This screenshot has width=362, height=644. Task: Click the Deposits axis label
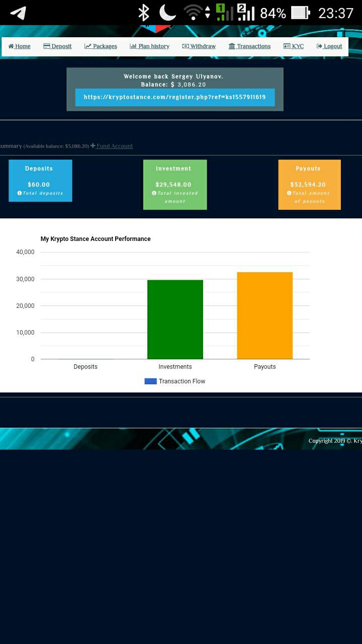click(x=85, y=367)
